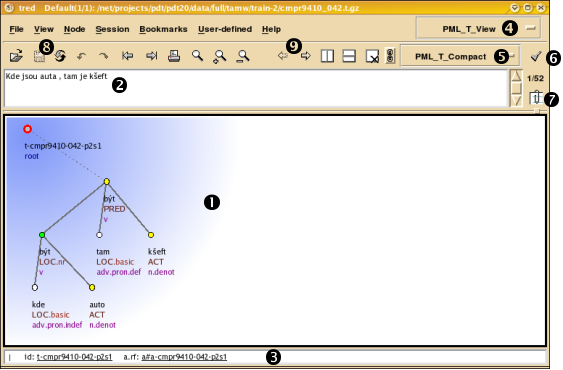Viewport: 563px width, 370px height.
Task: Show the previous tree with left arrow
Action: [x=283, y=56]
